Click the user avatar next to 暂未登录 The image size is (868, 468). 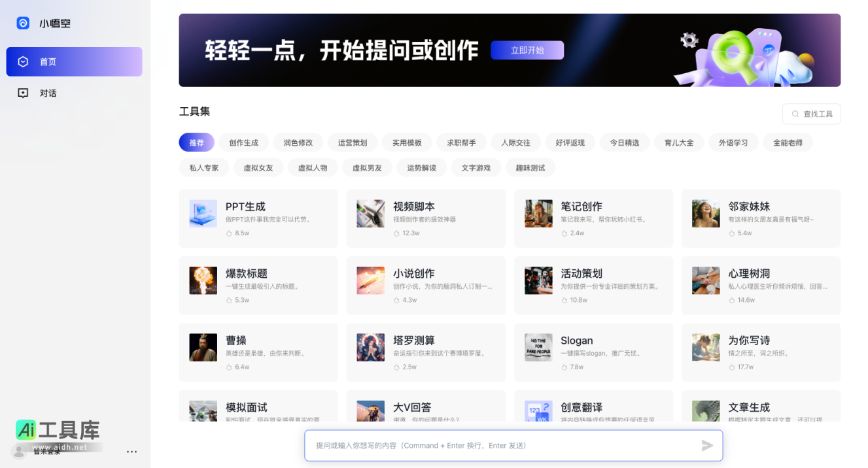coord(18,450)
